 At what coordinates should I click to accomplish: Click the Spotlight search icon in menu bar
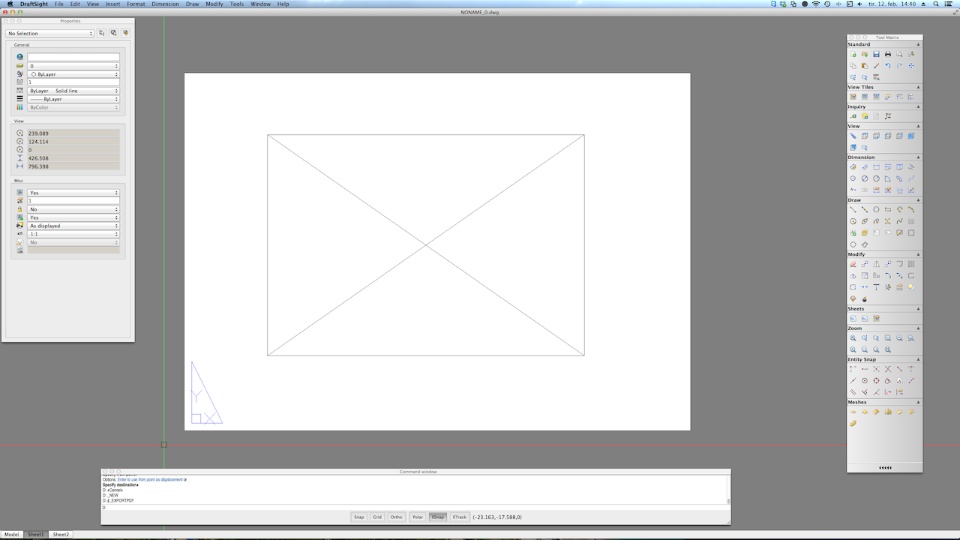click(936, 4)
